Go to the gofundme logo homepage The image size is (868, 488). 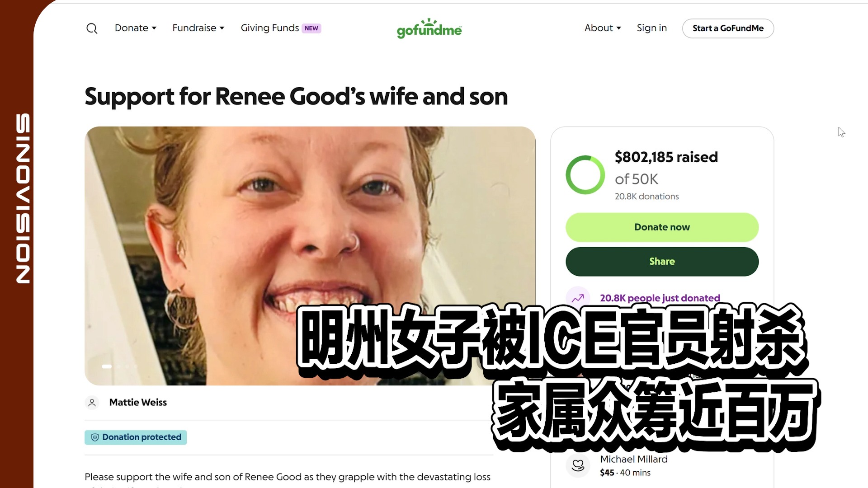429,28
